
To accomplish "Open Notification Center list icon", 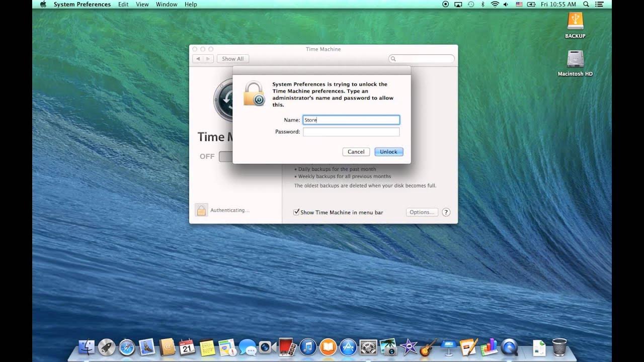I will coord(599,4).
